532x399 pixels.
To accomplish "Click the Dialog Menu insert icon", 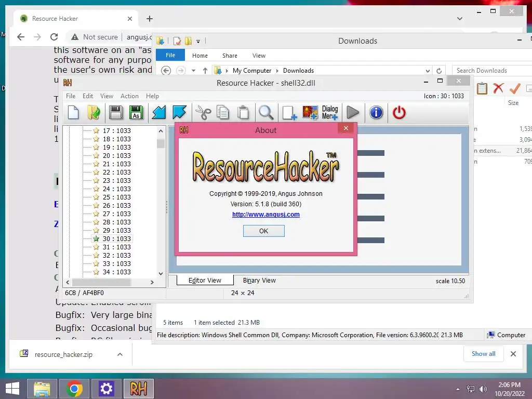I will [330, 113].
